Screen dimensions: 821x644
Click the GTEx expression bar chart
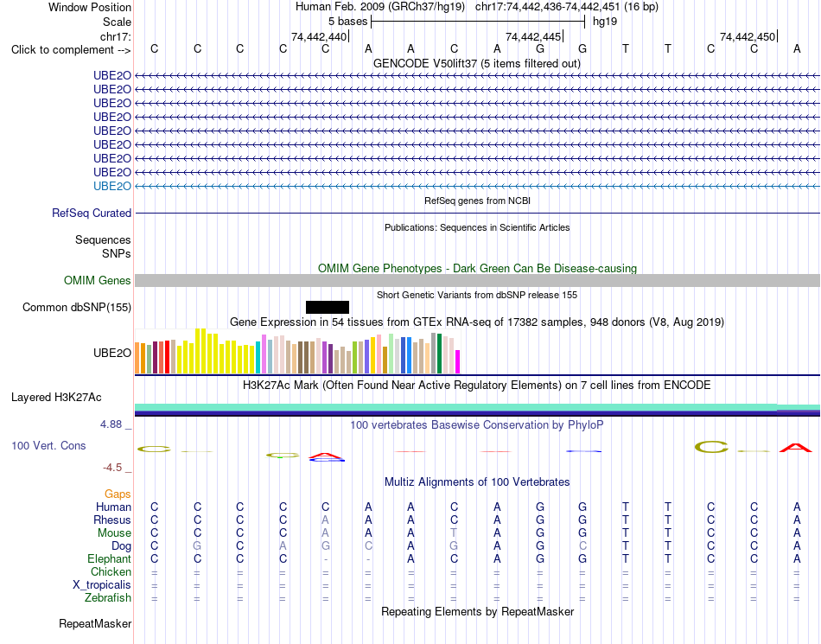297,351
